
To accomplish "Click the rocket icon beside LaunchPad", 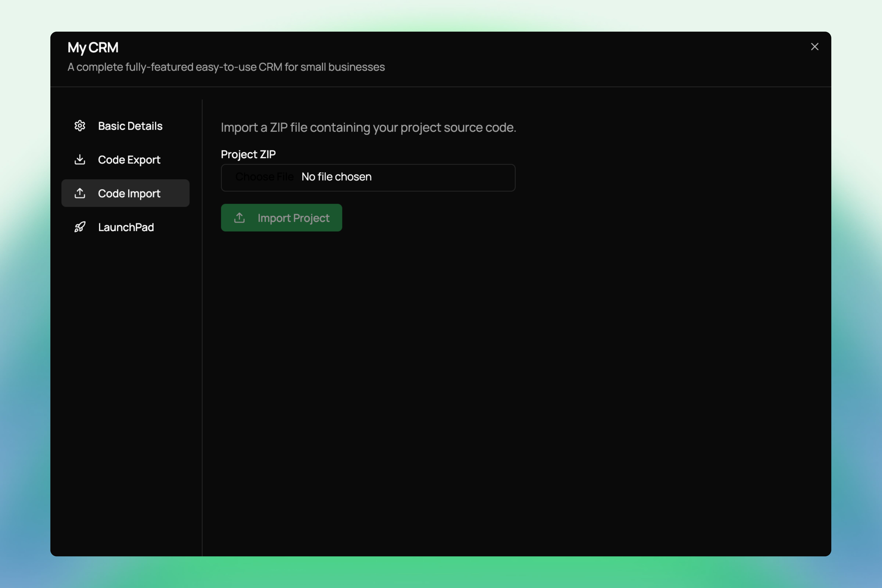I will [x=80, y=227].
